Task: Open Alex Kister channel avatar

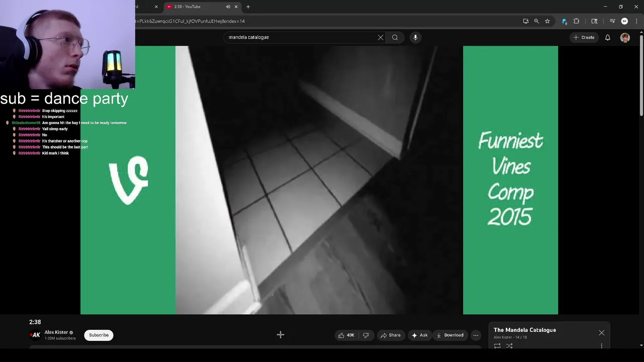Action: point(35,335)
